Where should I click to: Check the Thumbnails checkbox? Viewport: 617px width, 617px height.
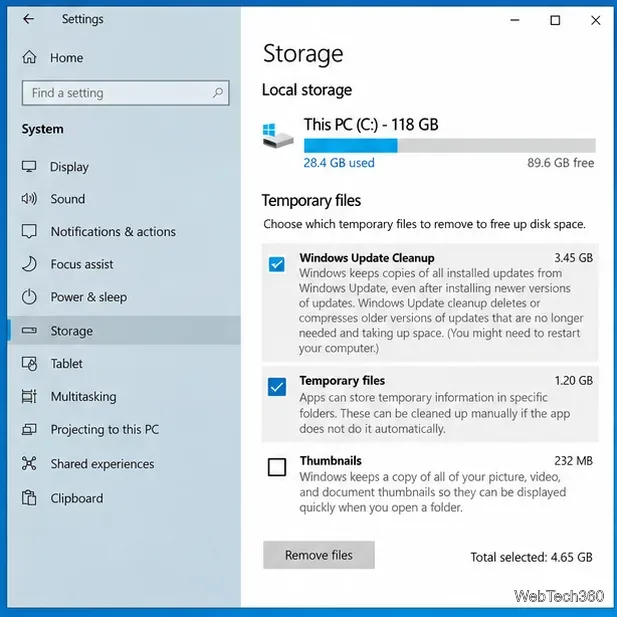tap(277, 467)
